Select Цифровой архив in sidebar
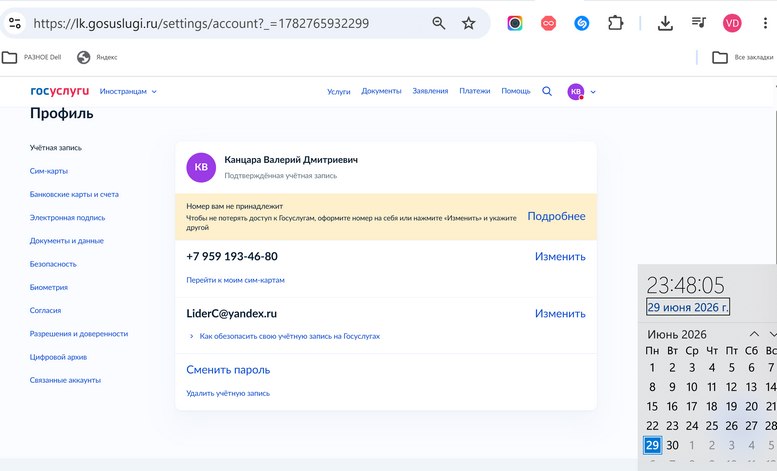Screen dimensions: 777x471 (58, 357)
